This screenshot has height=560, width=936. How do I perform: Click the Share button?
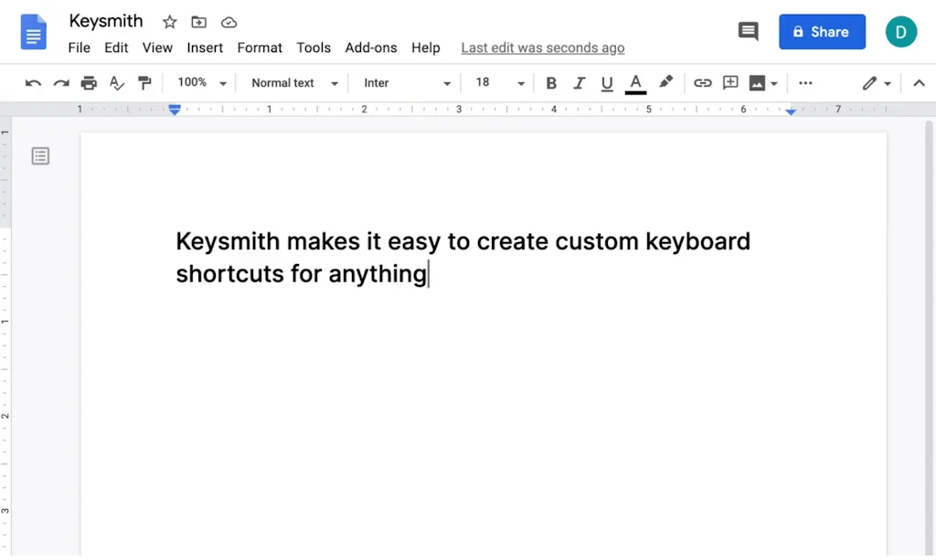point(821,31)
